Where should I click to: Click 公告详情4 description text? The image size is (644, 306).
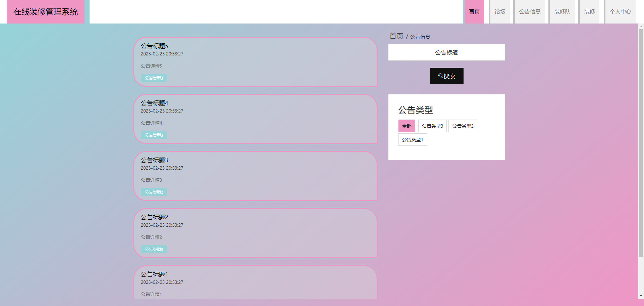click(151, 123)
